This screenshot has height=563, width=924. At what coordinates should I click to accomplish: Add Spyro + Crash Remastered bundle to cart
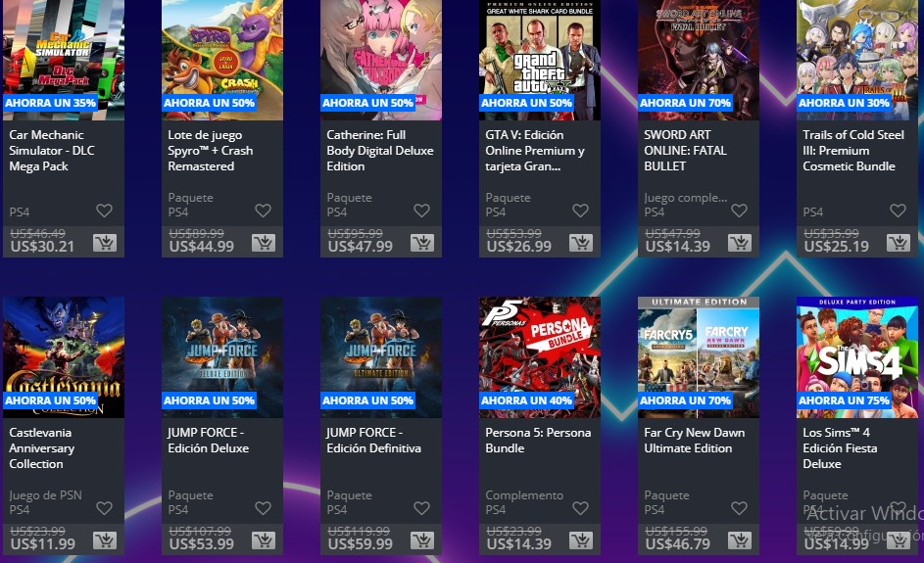(264, 243)
